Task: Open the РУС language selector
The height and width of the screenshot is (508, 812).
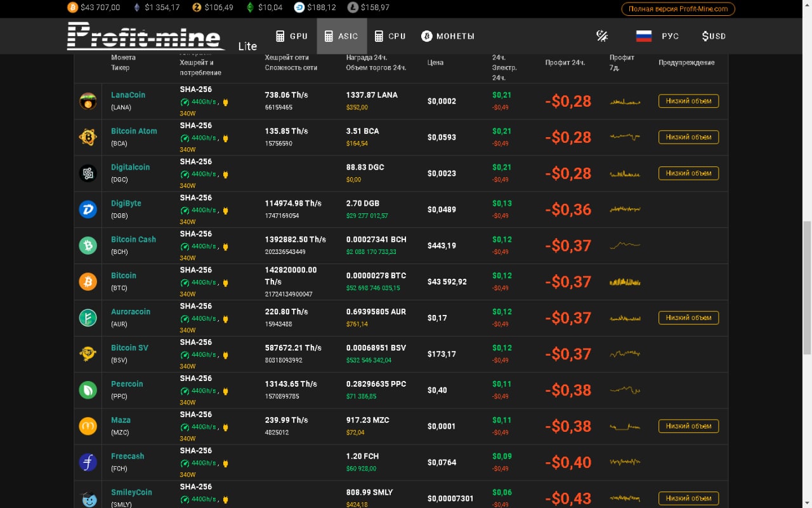Action: [x=670, y=36]
